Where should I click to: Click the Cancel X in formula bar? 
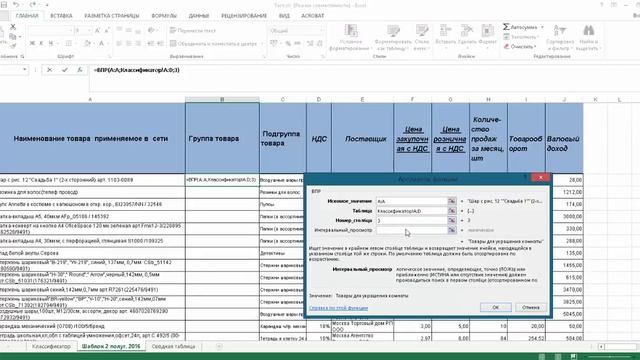pyautogui.click(x=49, y=70)
